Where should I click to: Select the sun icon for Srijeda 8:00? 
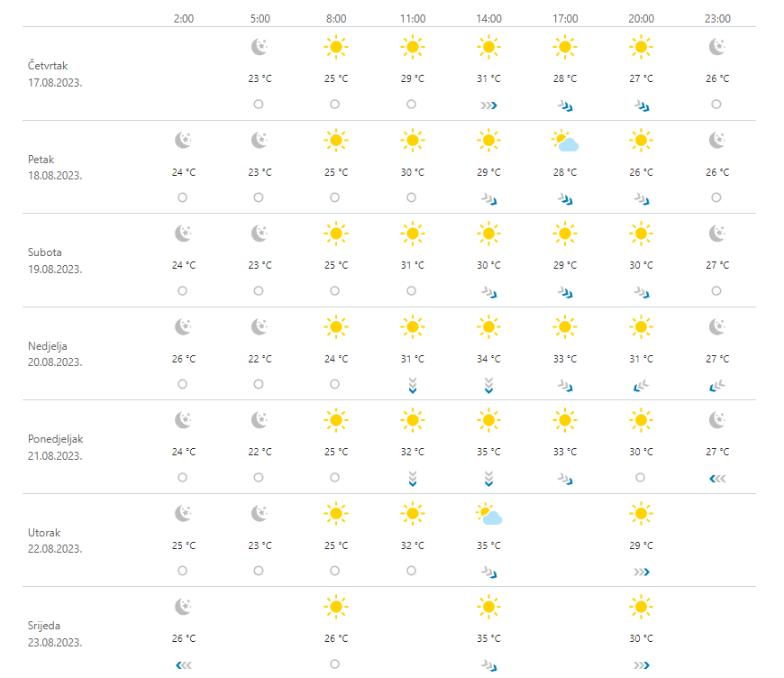pos(335,607)
